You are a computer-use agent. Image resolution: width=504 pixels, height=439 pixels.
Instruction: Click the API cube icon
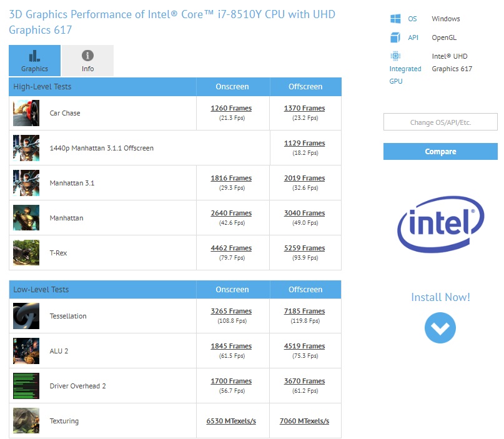[395, 37]
